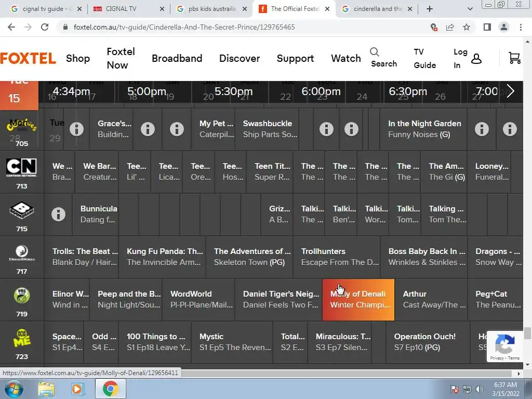Image resolution: width=532 pixels, height=399 pixels.
Task: Close The Official Foxtel tab
Action: 327,9
